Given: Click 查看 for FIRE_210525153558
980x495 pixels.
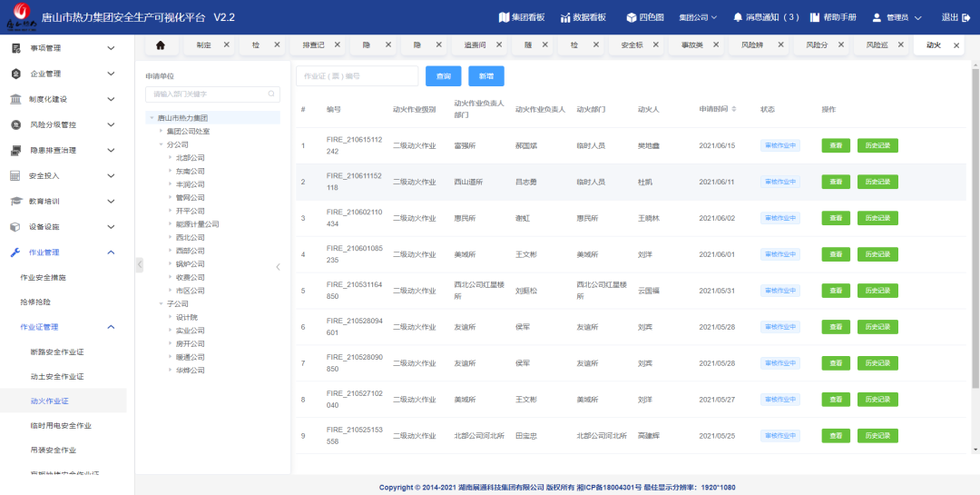Looking at the screenshot, I should pyautogui.click(x=836, y=436).
